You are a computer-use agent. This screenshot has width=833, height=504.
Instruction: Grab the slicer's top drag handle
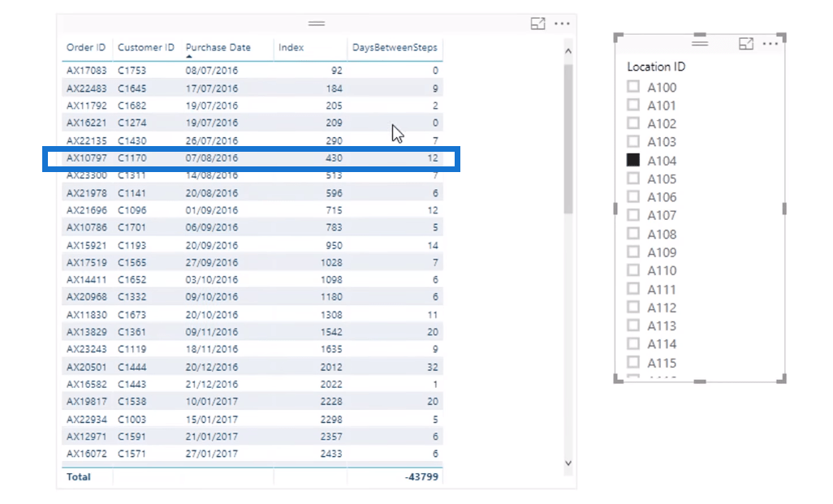[x=700, y=43]
